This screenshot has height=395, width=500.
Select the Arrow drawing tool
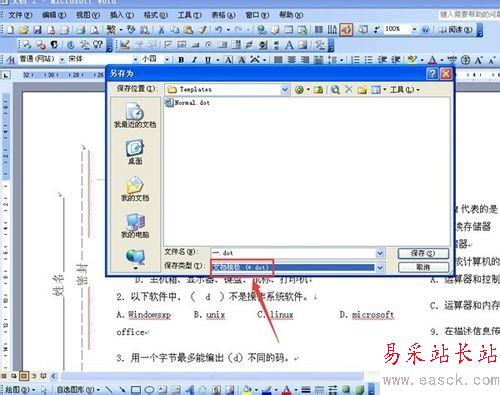[122, 389]
